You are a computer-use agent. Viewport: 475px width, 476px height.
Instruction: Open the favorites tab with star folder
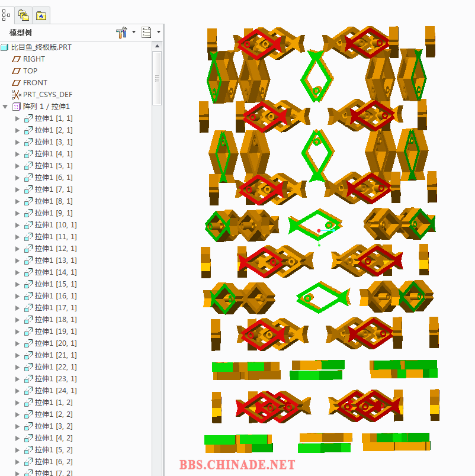coord(41,15)
